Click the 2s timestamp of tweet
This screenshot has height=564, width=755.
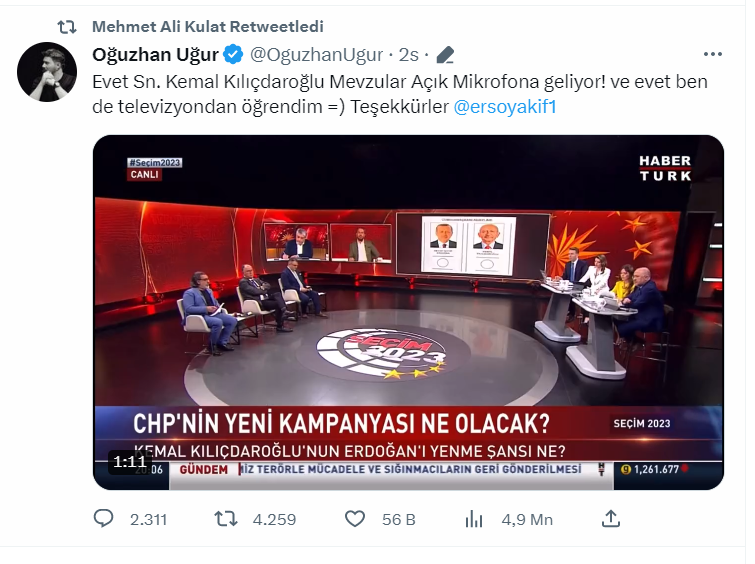408,55
